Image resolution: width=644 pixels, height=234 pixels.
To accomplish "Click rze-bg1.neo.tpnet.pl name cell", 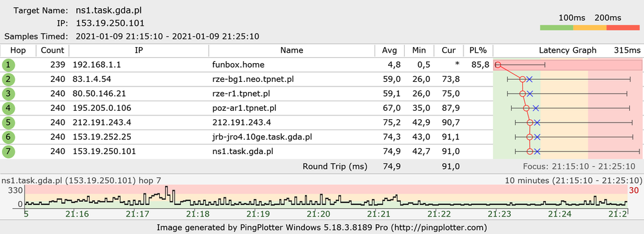I will [253, 79].
